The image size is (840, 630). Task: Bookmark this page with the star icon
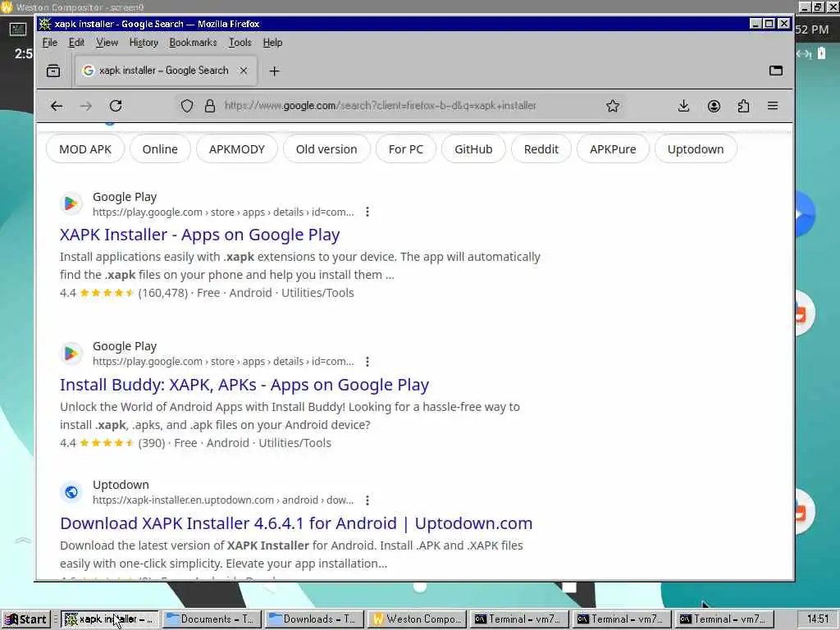click(613, 106)
